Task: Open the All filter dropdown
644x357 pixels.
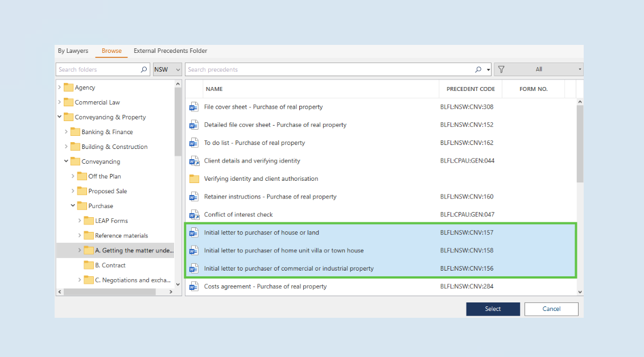Action: 539,69
